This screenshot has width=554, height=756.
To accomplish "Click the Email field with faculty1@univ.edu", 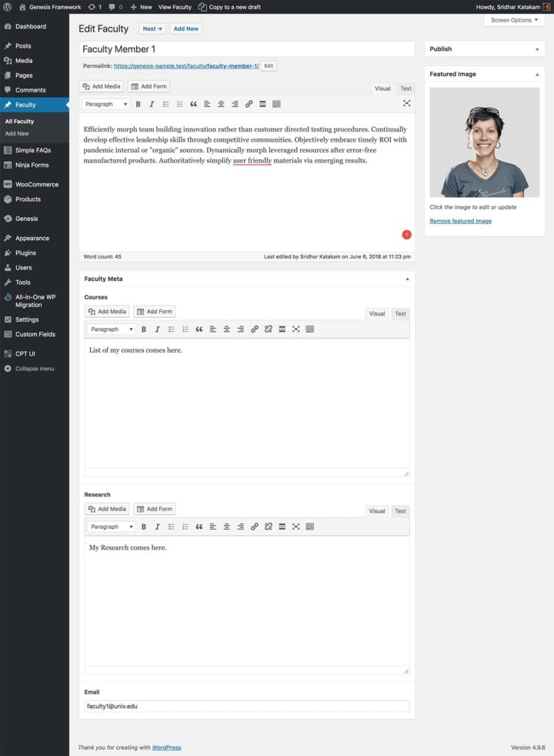I will click(247, 706).
